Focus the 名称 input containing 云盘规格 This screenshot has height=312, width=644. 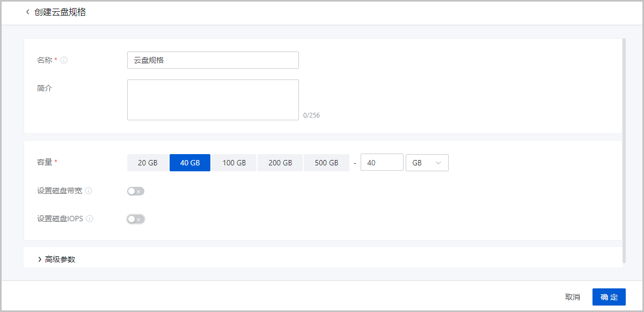tap(213, 60)
